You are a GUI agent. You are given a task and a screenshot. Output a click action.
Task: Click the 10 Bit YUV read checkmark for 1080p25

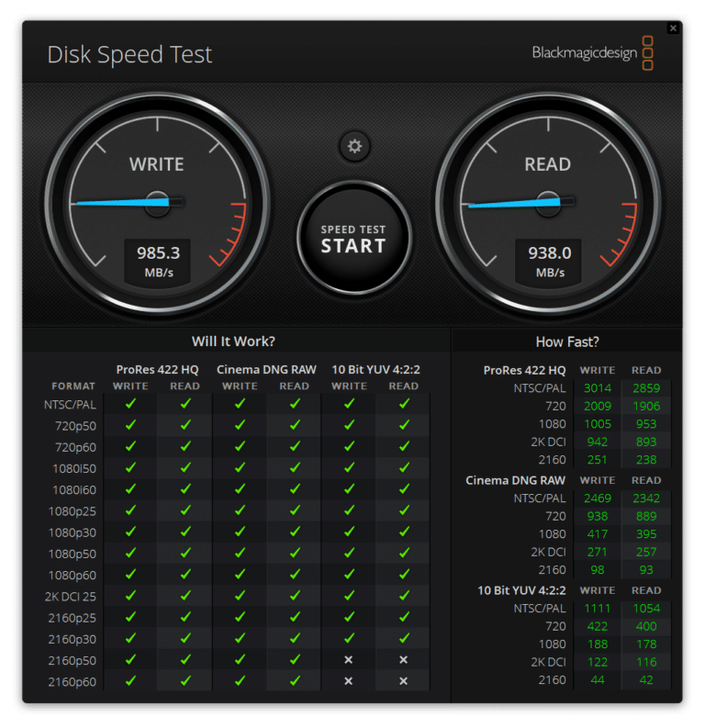(x=404, y=510)
